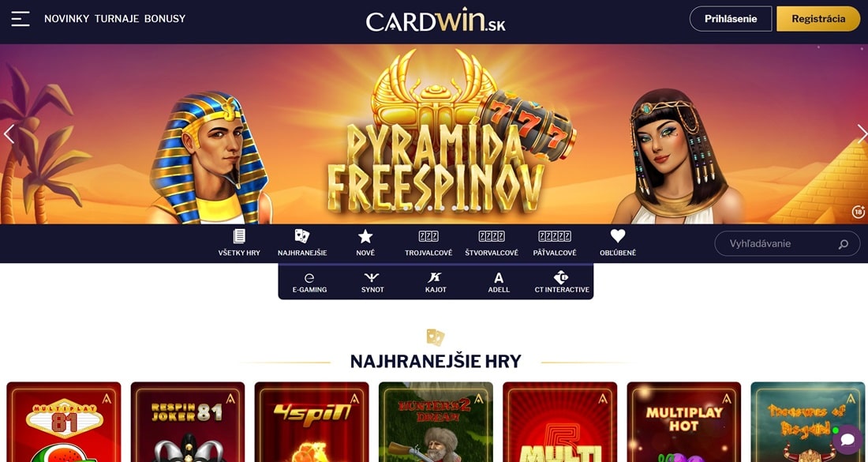The width and height of the screenshot is (868, 462).
Task: Open the Turnaje menu item
Action: pyautogui.click(x=116, y=19)
